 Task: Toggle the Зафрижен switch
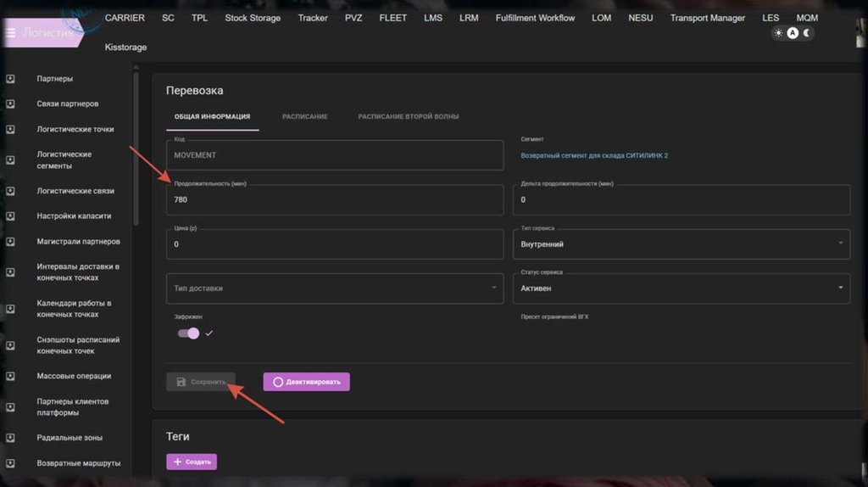click(x=188, y=333)
